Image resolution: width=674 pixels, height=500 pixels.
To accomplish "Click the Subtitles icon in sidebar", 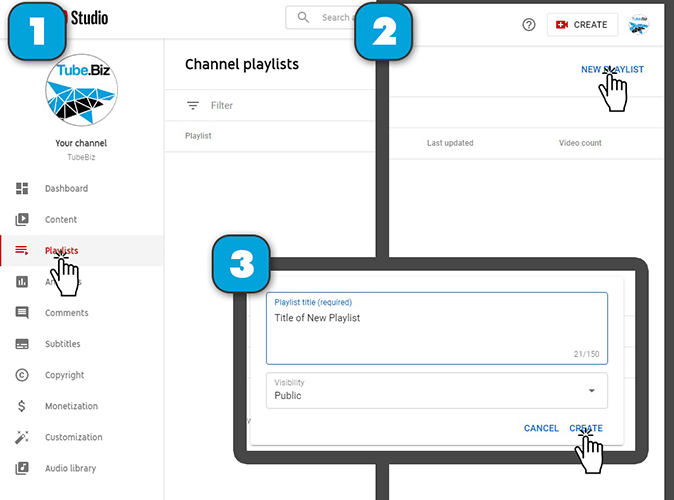I will (22, 344).
